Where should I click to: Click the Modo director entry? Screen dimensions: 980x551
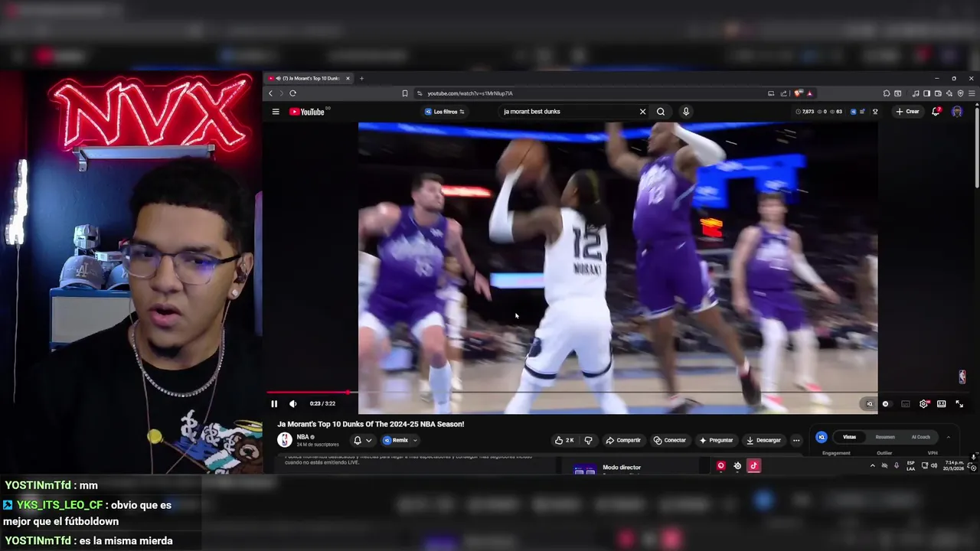pos(622,467)
